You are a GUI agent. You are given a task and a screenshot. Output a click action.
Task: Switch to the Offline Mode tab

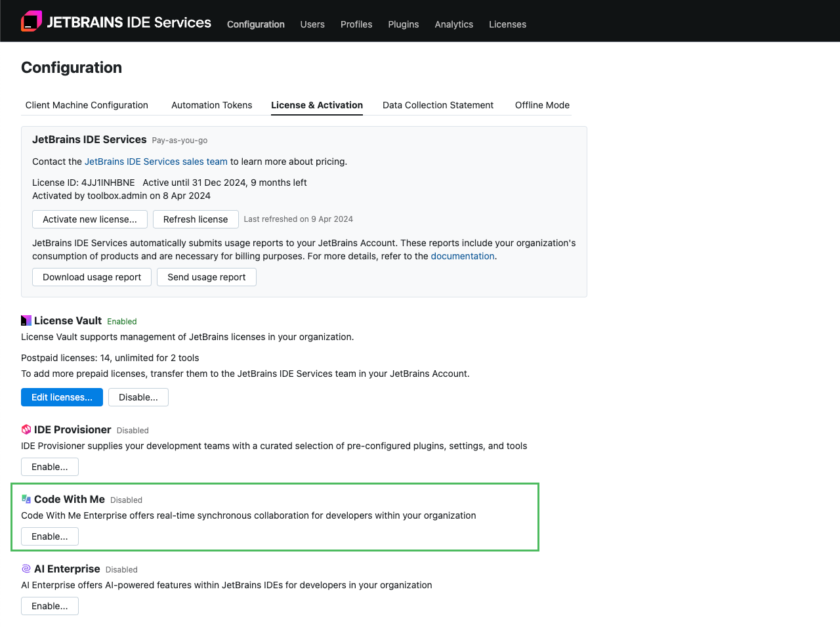[x=542, y=105]
